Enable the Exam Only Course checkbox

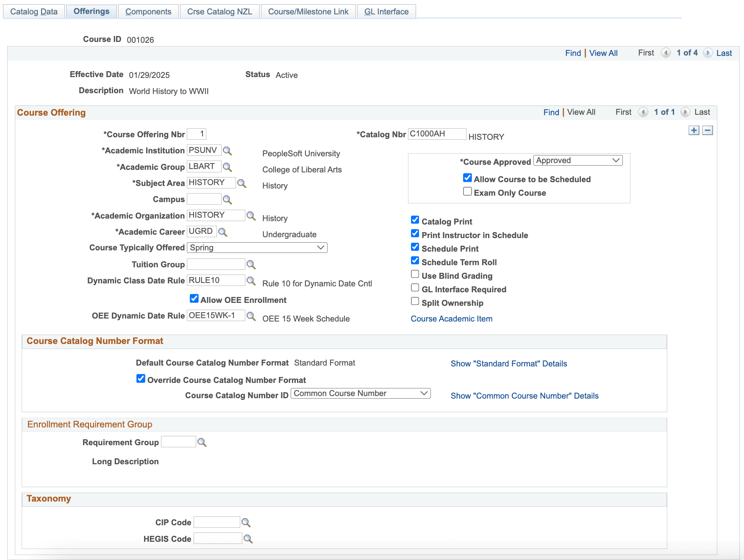click(467, 191)
